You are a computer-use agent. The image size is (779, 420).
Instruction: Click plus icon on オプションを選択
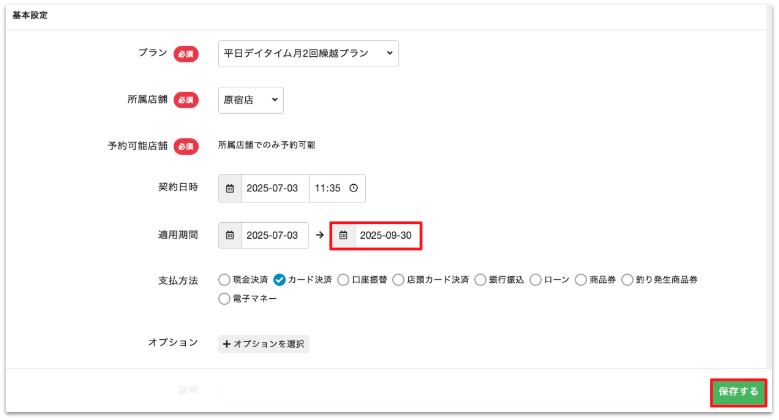click(226, 344)
